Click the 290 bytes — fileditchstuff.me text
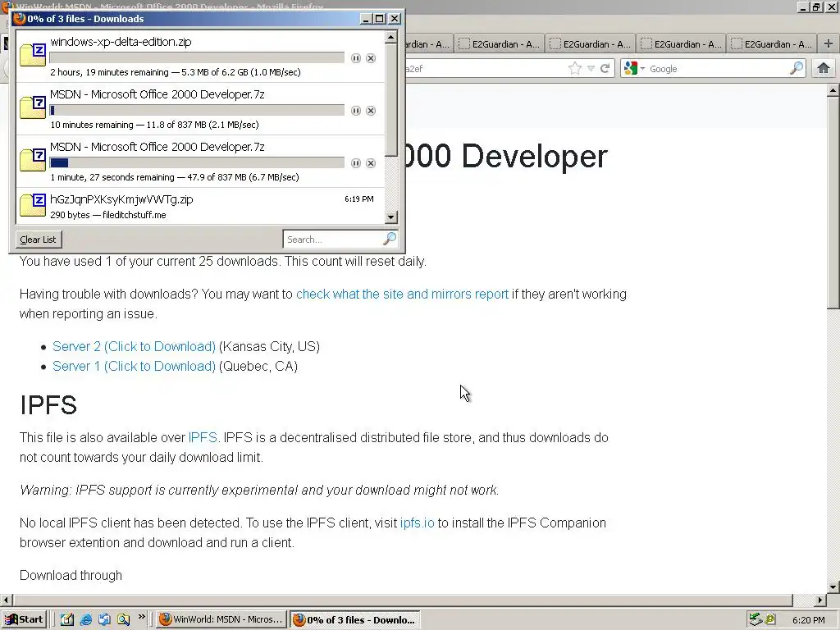Image resolution: width=840 pixels, height=630 pixels. click(108, 215)
